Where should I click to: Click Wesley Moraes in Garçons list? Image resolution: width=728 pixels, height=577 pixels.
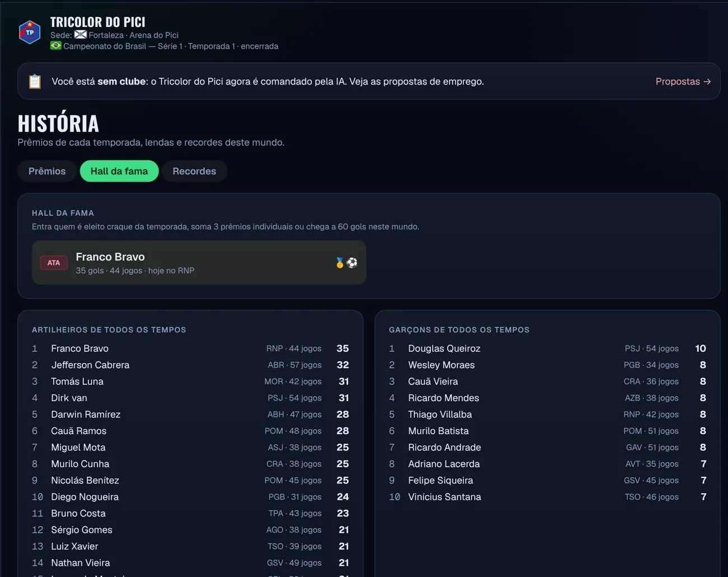pos(548,365)
